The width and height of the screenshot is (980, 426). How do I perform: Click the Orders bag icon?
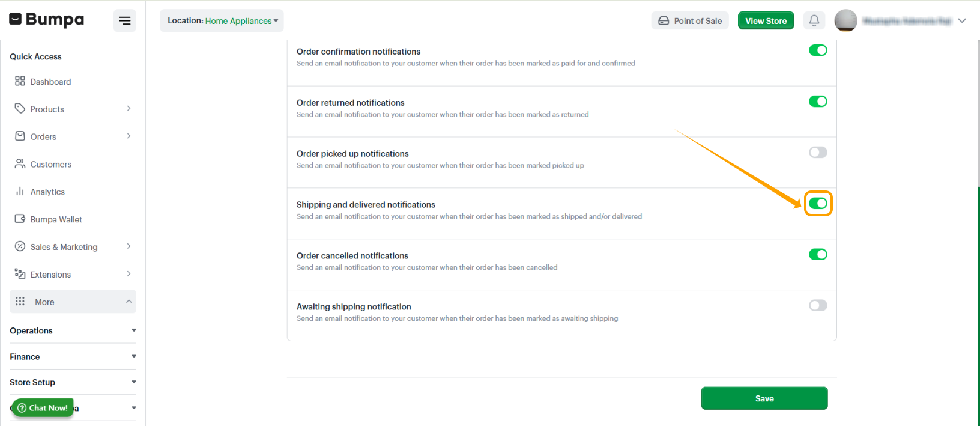point(20,136)
